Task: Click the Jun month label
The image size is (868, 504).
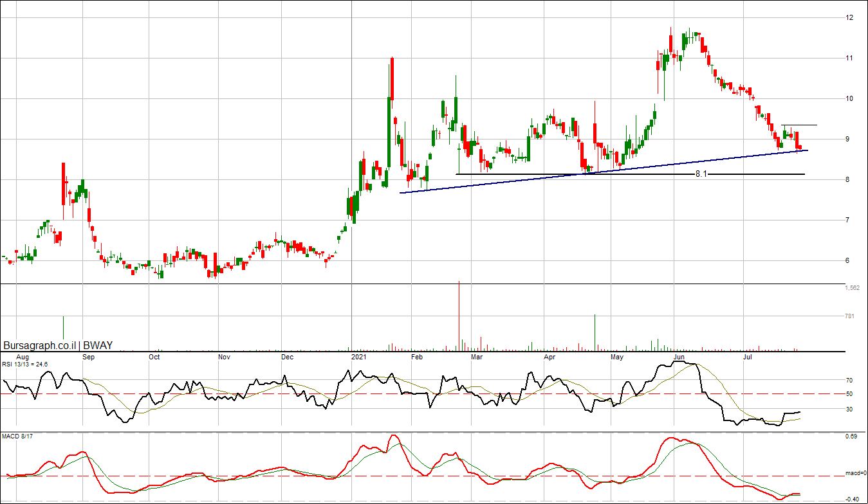Action: pos(679,356)
